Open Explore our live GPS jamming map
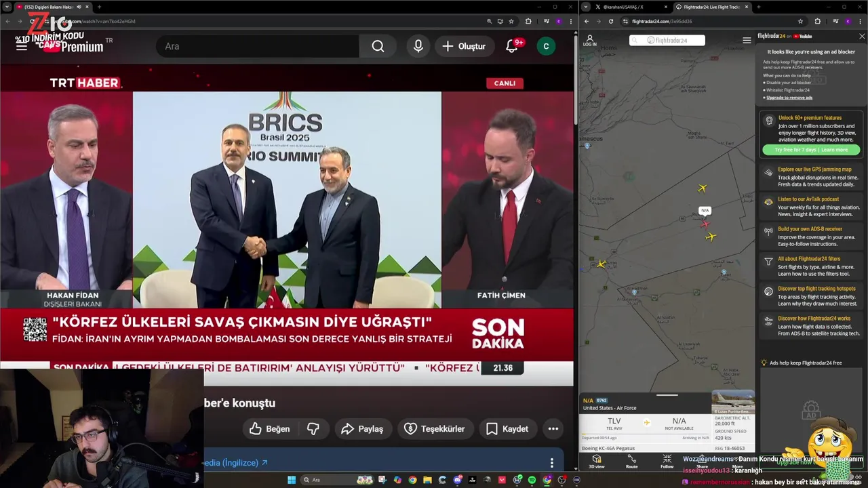868x488 pixels. (812, 177)
